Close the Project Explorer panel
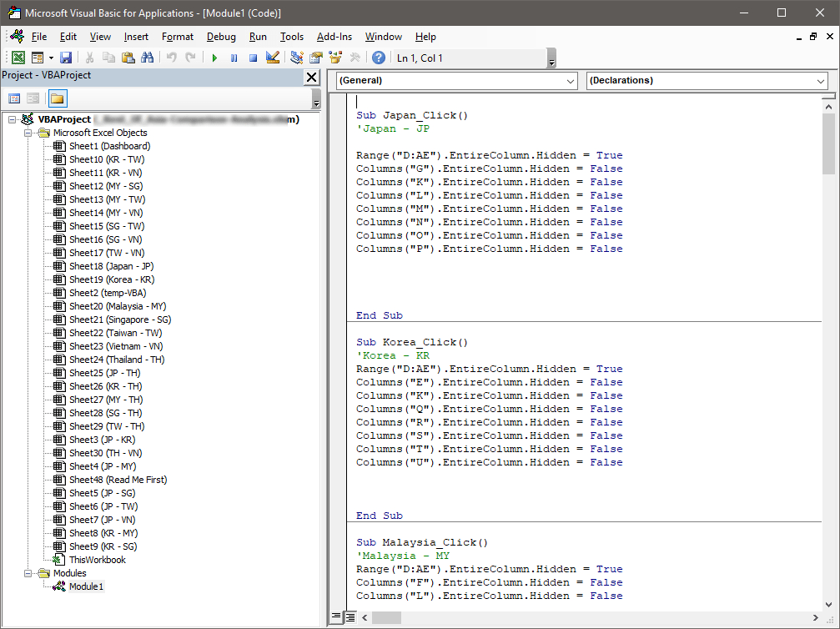Viewport: 840px width, 629px height. pyautogui.click(x=312, y=77)
